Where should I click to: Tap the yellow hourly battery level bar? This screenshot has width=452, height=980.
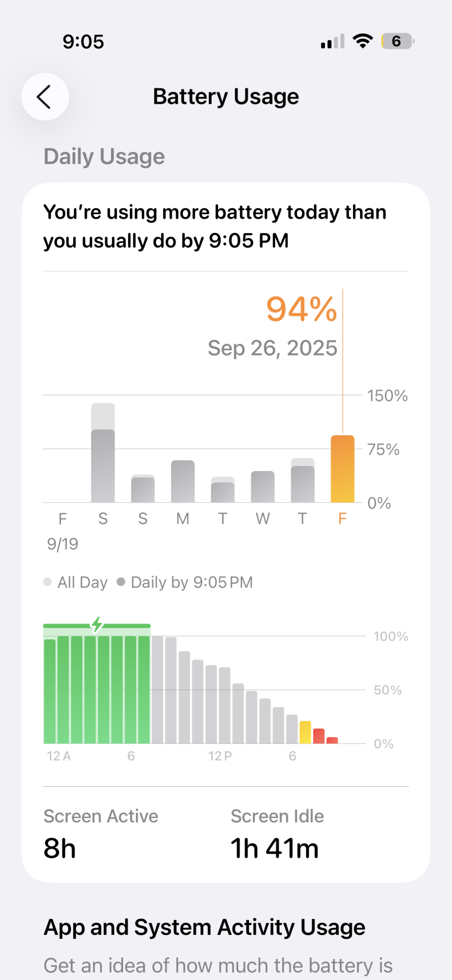pos(305,732)
